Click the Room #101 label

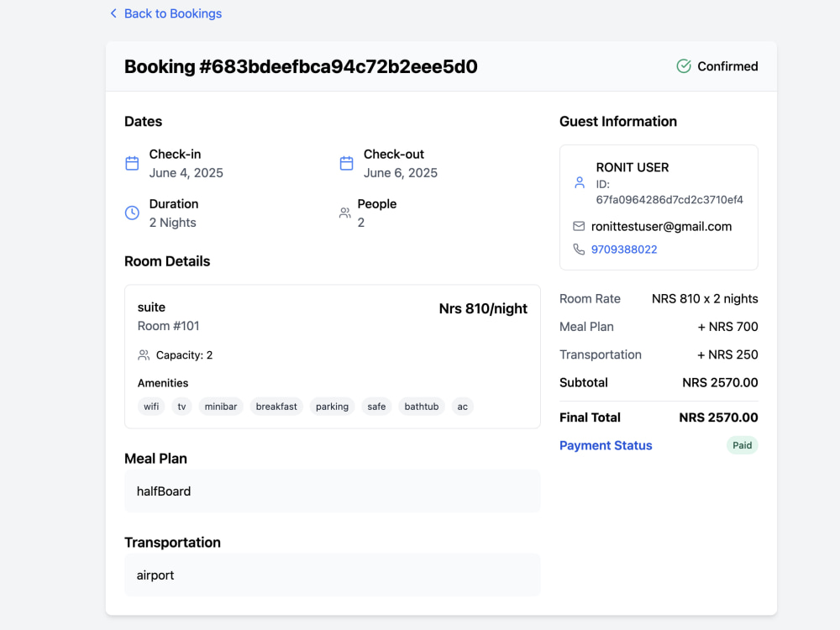(x=168, y=326)
